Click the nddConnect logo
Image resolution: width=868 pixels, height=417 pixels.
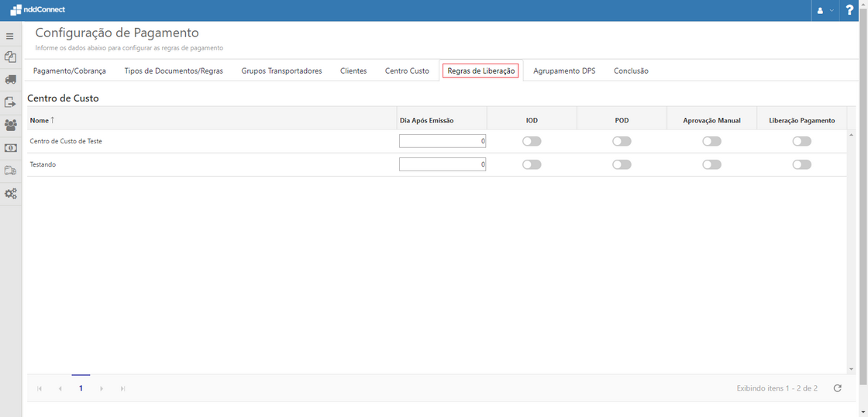pos(37,10)
